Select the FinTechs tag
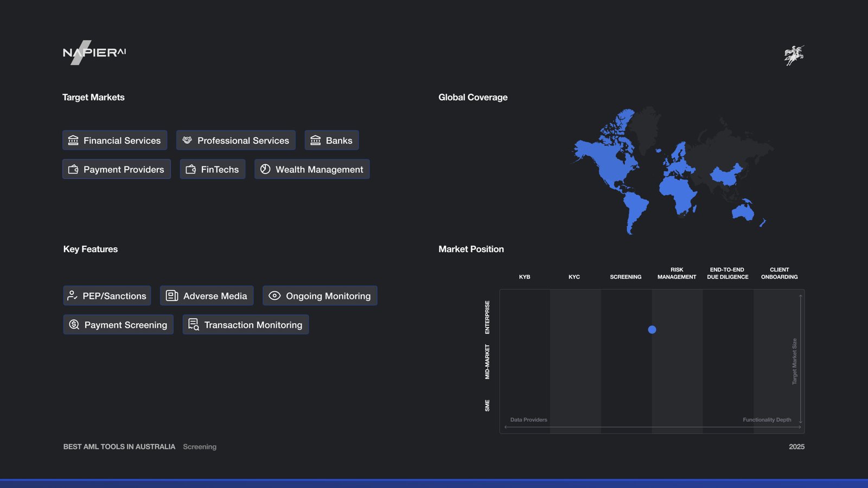Image resolution: width=868 pixels, height=488 pixels. tap(213, 169)
